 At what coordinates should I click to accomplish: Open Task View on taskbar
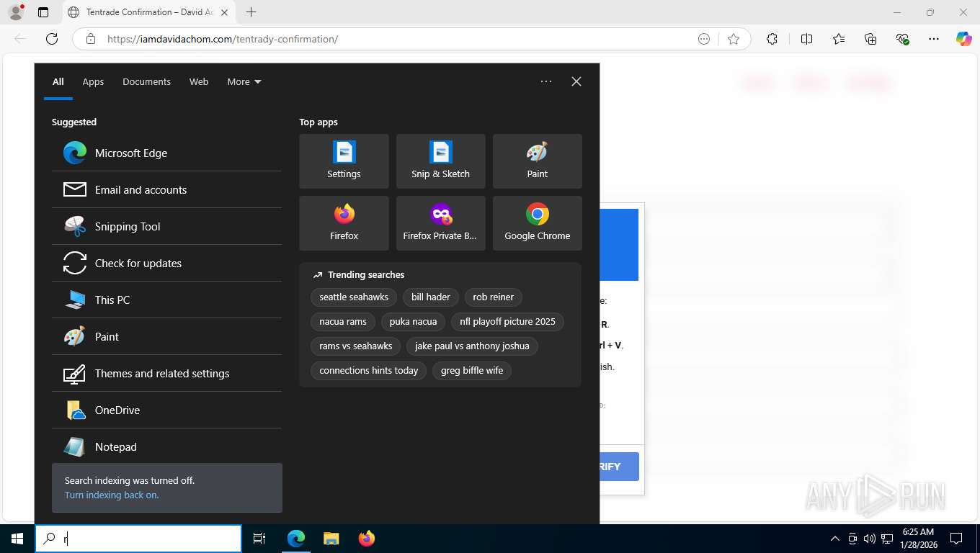coord(259,539)
